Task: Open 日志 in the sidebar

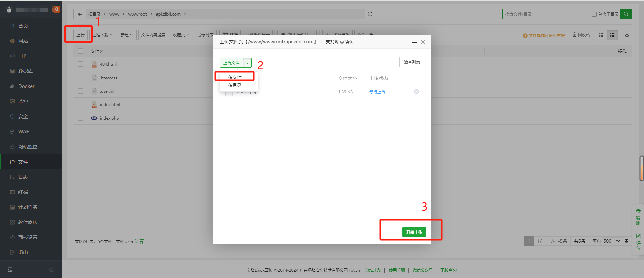Action: 23,177
